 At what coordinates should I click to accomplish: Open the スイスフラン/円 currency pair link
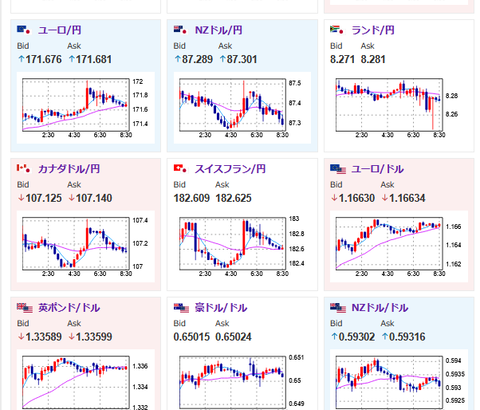click(230, 169)
